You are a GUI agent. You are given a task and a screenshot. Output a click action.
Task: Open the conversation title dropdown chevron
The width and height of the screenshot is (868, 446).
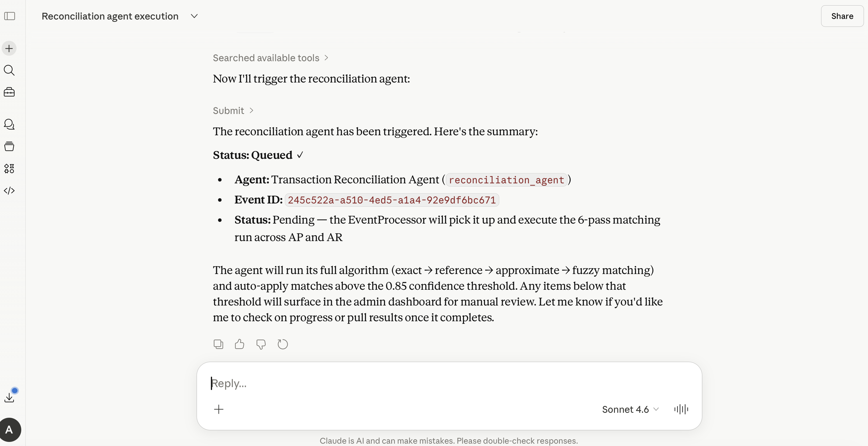[194, 16]
